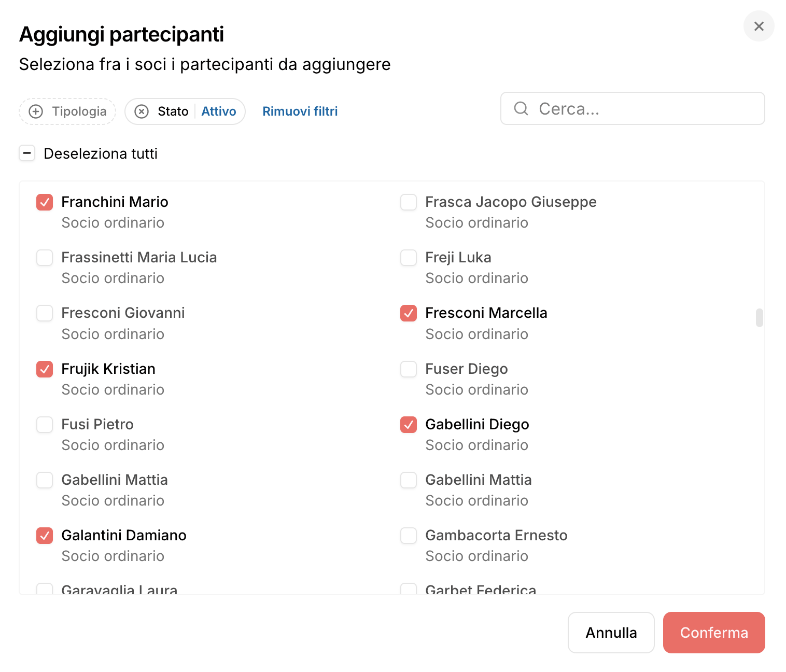The image size is (786, 672).
Task: Uncheck Gabellini Diego
Action: [x=409, y=425]
